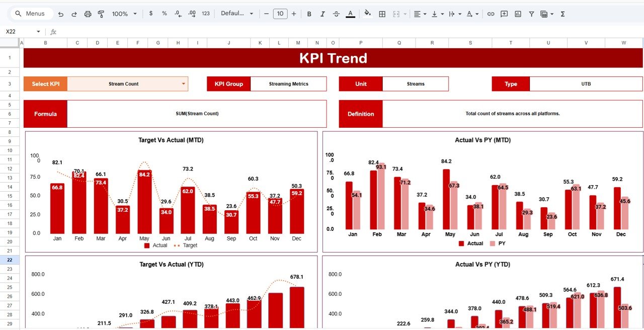Create a filter

pos(531,14)
